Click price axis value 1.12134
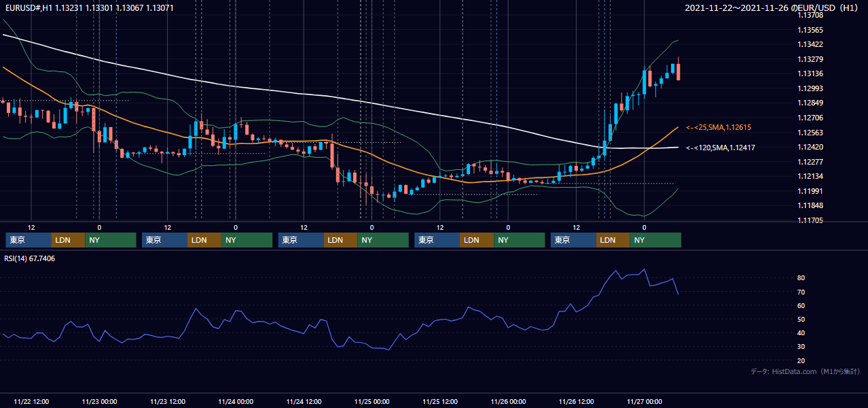The height and width of the screenshot is (408, 868). [811, 176]
